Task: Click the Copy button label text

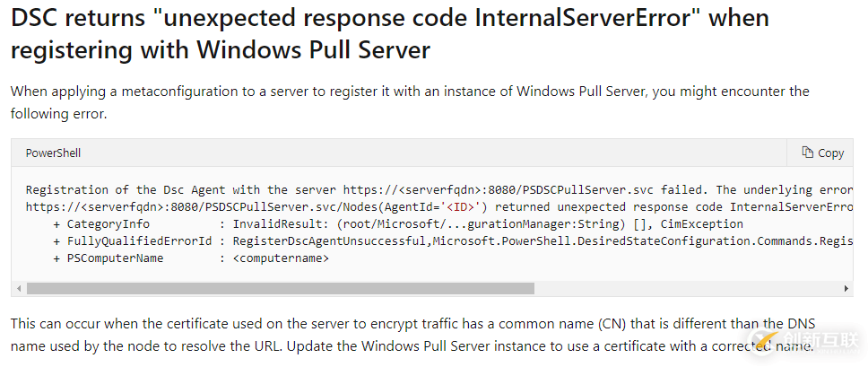Action: 830,153
